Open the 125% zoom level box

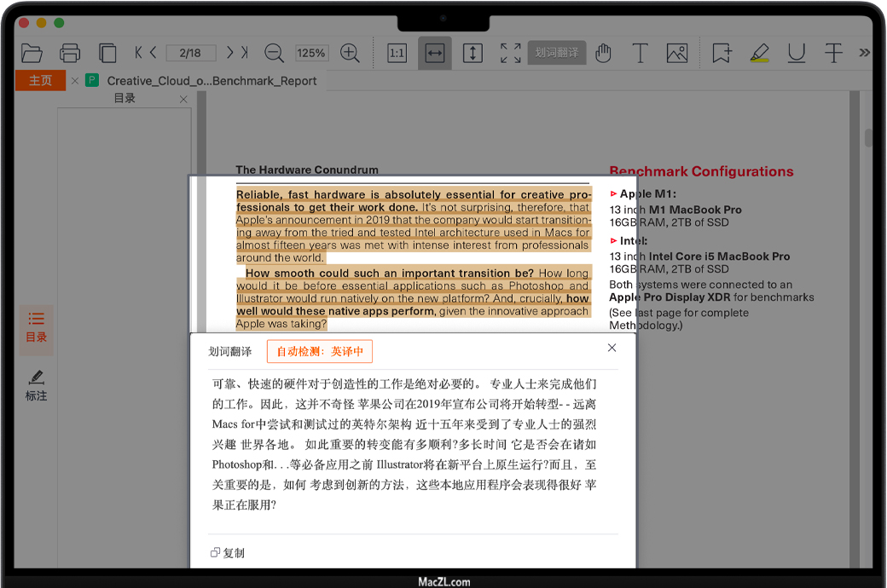[311, 53]
